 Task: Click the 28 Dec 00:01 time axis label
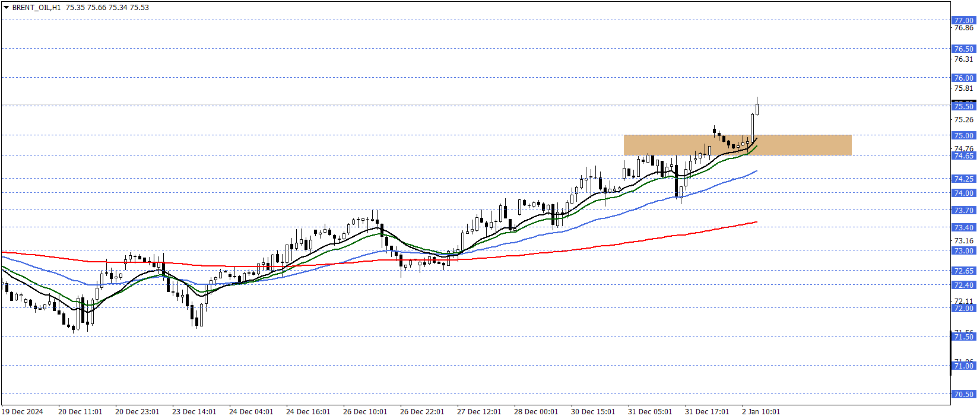[x=536, y=411]
